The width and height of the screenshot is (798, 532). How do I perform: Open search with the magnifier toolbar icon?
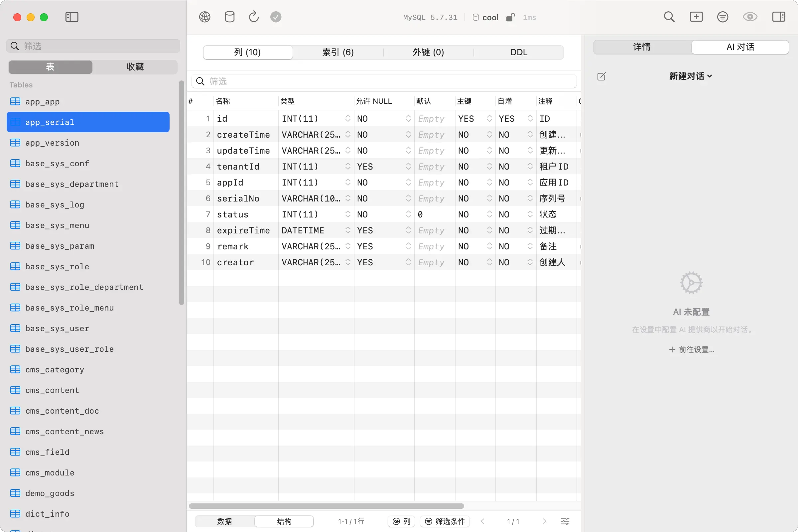(x=669, y=17)
